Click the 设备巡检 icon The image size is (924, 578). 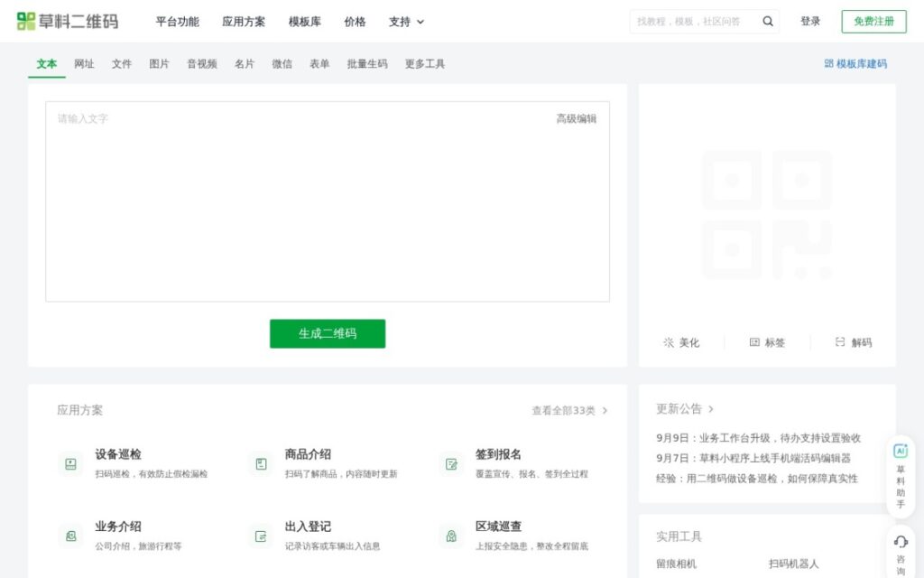coord(70,464)
